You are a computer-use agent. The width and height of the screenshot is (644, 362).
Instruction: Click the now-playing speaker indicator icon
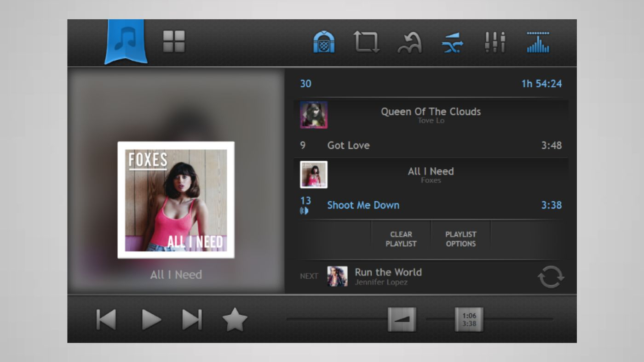pyautogui.click(x=304, y=211)
